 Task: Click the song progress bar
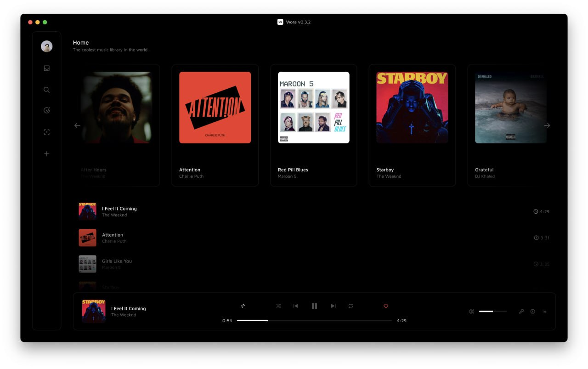point(314,320)
